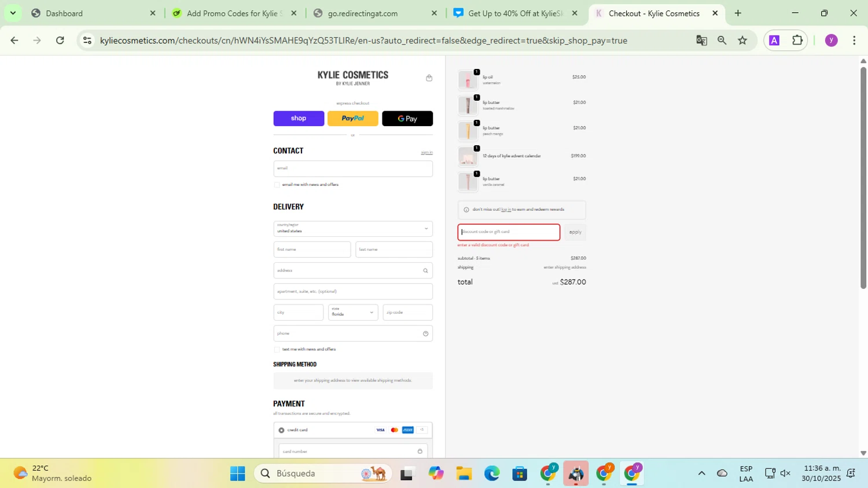Check 'email me with news and offers'
Image resolution: width=868 pixels, height=488 pixels.
(x=277, y=185)
